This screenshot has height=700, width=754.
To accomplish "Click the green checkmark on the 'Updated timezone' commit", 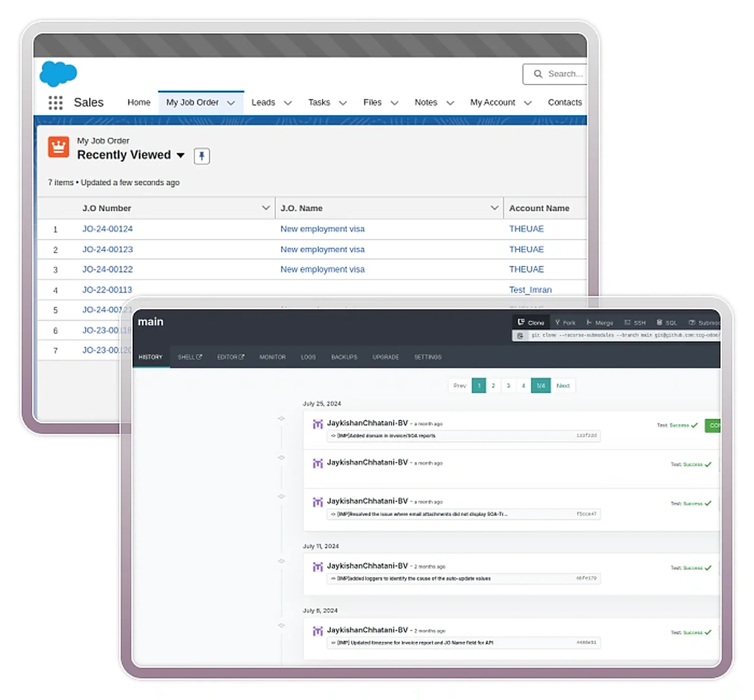I will tap(708, 633).
